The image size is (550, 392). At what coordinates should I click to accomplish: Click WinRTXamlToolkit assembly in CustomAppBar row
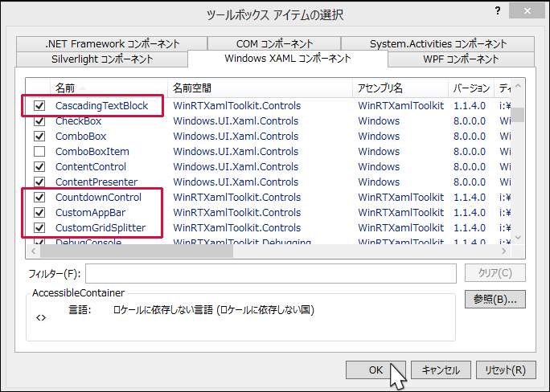tap(401, 213)
